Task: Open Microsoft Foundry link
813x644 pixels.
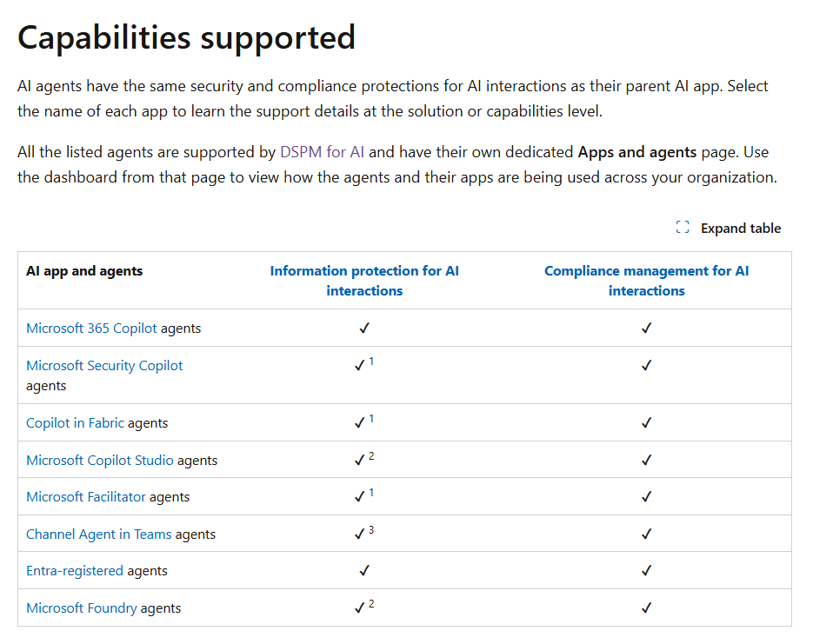Action: pyautogui.click(x=81, y=608)
